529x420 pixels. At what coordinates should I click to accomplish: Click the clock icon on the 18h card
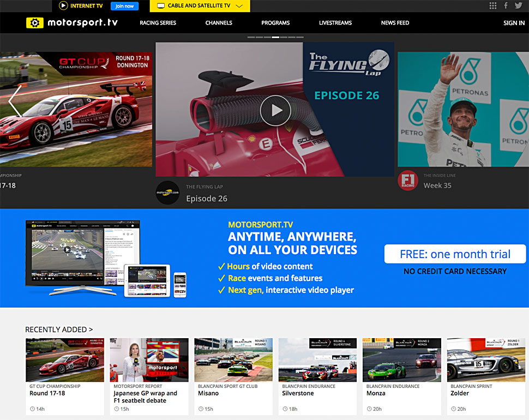(285, 409)
